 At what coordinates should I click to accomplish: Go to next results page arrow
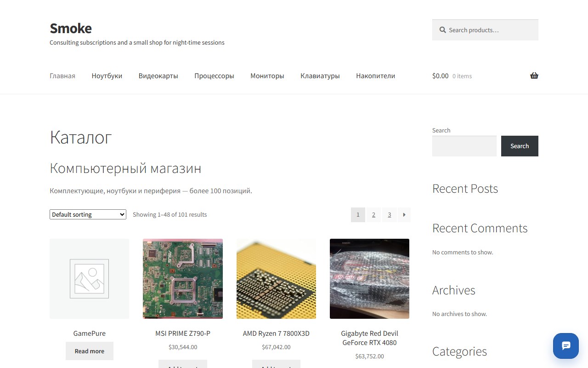click(404, 215)
